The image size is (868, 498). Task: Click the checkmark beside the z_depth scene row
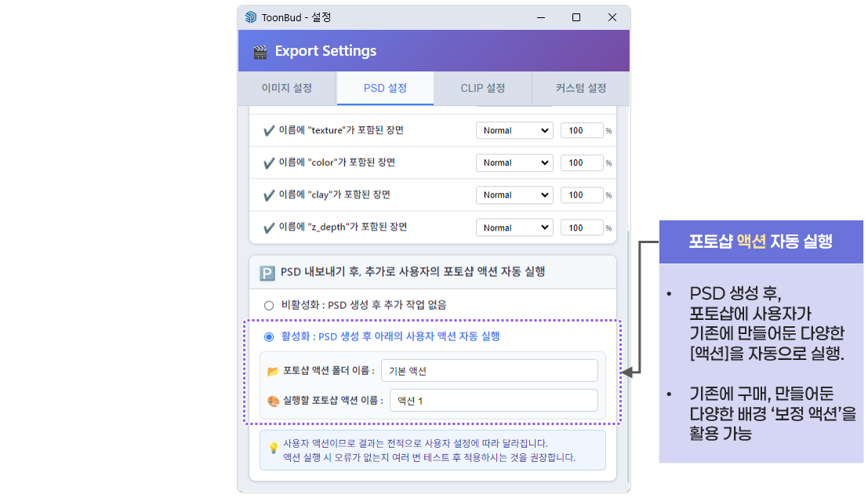pos(268,227)
